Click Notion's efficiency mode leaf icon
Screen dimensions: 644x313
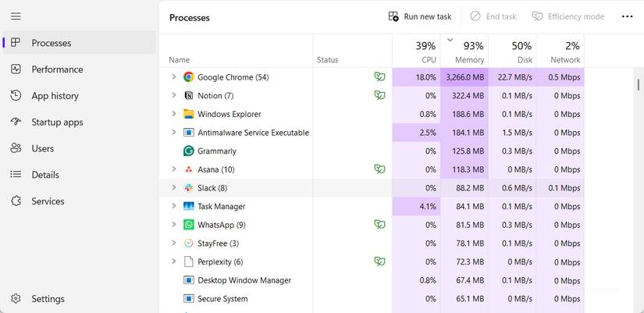coord(379,95)
